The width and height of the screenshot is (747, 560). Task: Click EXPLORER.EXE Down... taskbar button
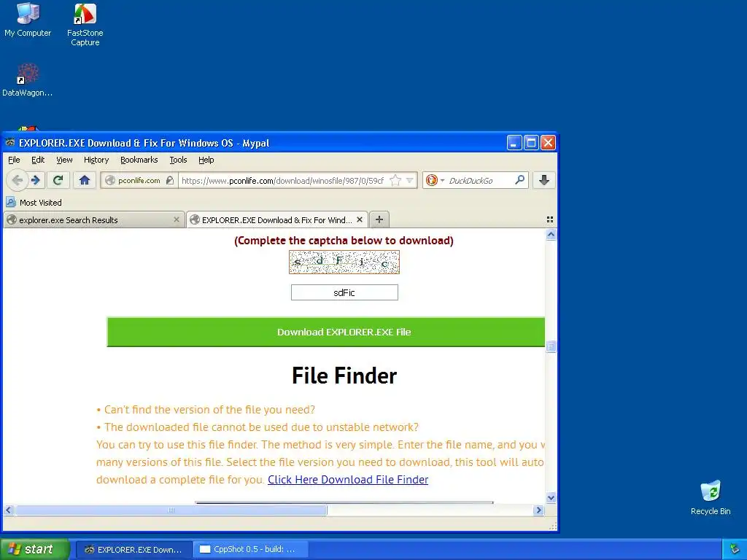tap(134, 550)
